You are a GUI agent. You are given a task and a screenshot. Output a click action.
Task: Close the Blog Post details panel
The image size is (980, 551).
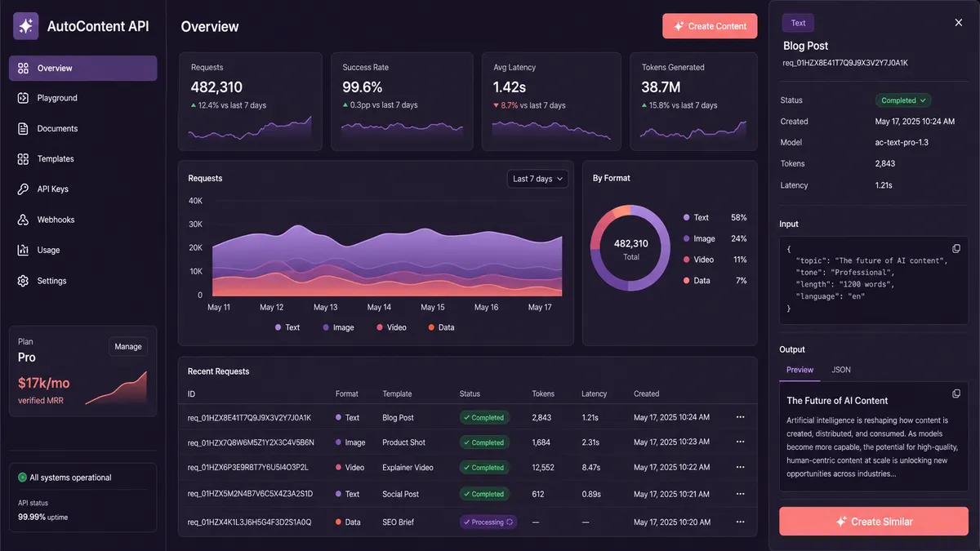pos(959,23)
